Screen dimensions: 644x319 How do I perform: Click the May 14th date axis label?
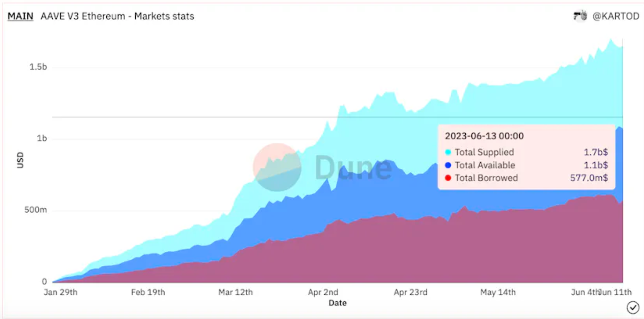(x=498, y=292)
